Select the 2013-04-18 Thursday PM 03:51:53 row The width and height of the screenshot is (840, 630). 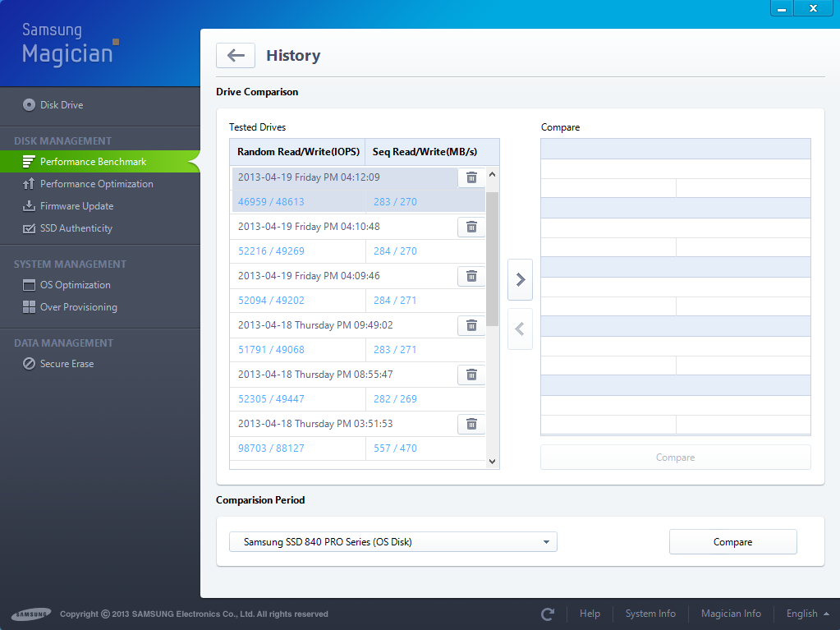[343, 424]
